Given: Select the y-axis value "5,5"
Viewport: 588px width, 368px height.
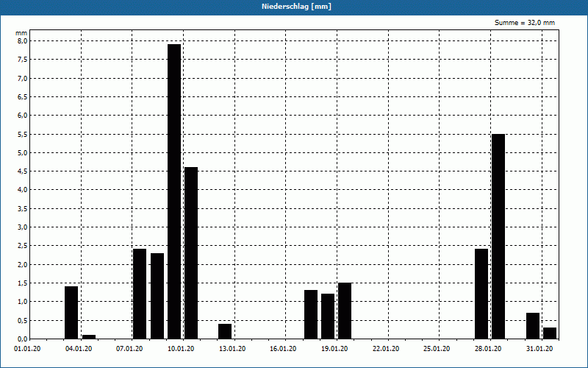Looking at the screenshot, I should 23,134.
